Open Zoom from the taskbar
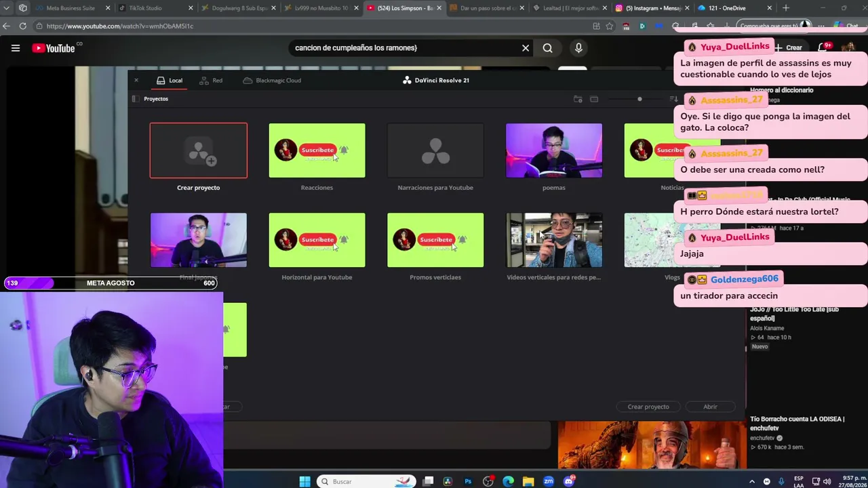Screen dimensions: 868x488 (549, 481)
